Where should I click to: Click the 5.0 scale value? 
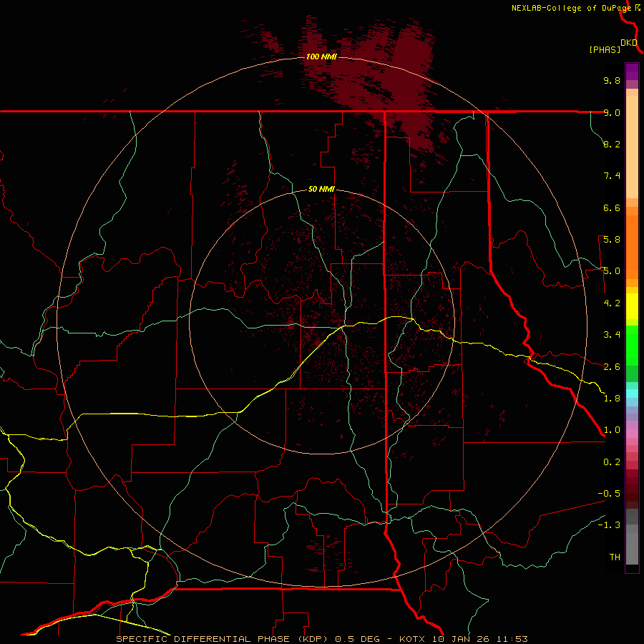612,271
